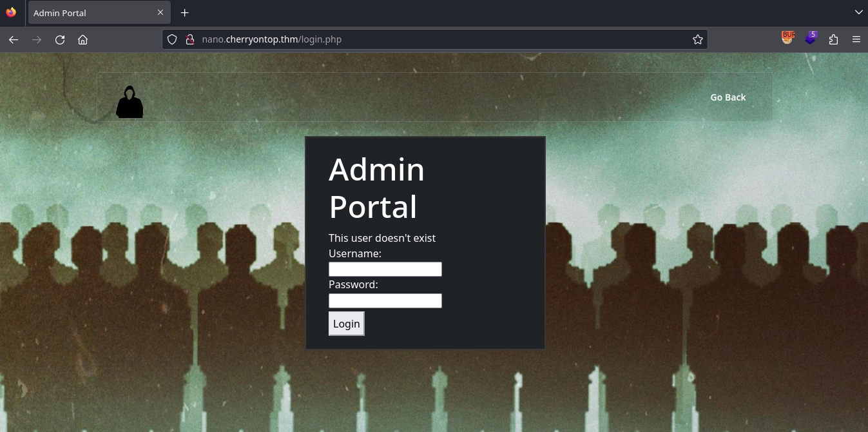Expand the list all tabs chevron
This screenshot has width=868, height=432.
pos(858,12)
